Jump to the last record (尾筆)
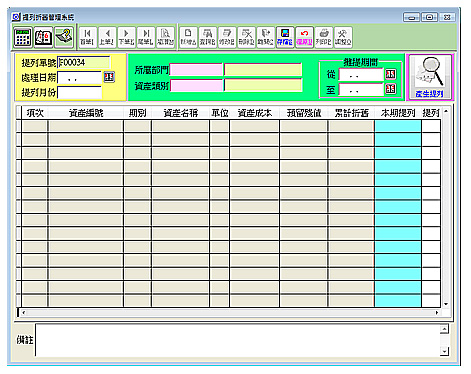The width and height of the screenshot is (471, 374). click(x=146, y=37)
